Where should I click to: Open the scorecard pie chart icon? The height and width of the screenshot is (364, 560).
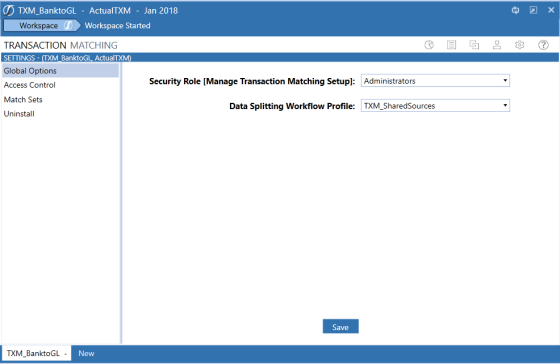coord(429,45)
